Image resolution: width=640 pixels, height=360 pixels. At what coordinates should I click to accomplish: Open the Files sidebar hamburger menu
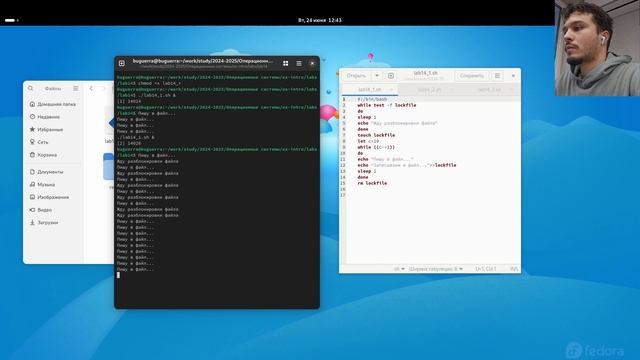pyautogui.click(x=76, y=88)
